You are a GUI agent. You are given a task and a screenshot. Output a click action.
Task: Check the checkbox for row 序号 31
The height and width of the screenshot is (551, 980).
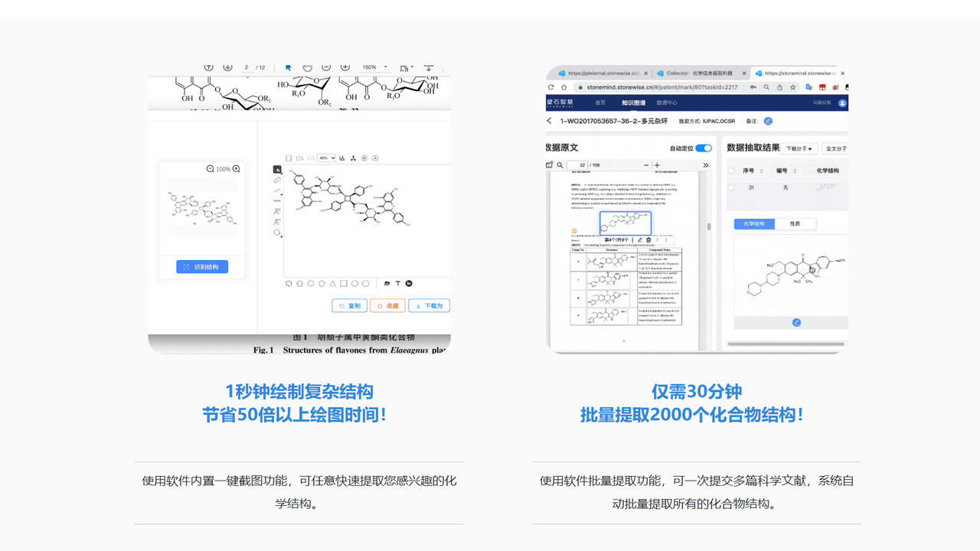click(731, 187)
